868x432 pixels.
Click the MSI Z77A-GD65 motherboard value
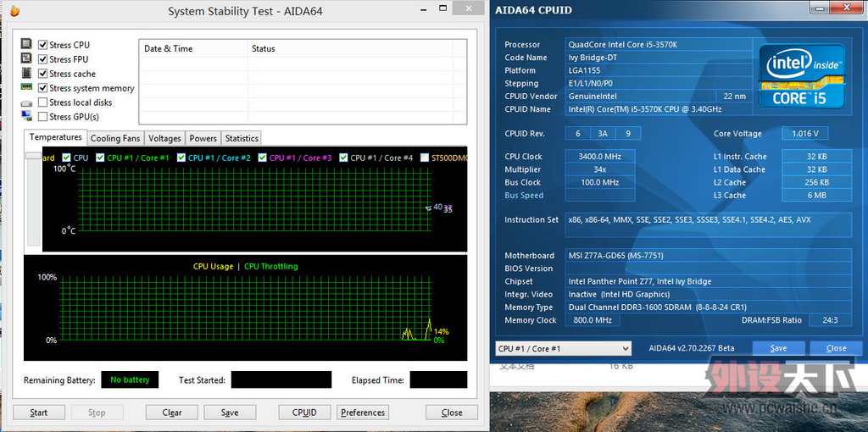coord(709,256)
